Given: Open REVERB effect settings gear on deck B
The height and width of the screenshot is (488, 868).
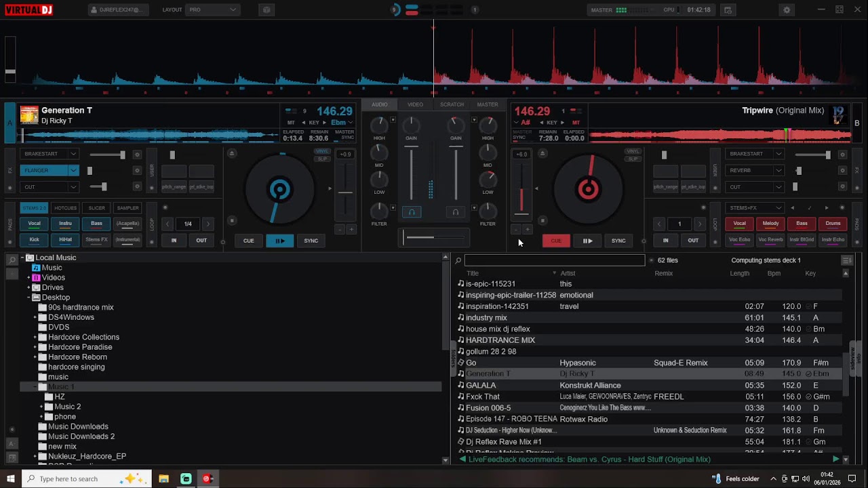Looking at the screenshot, I should pyautogui.click(x=842, y=171).
